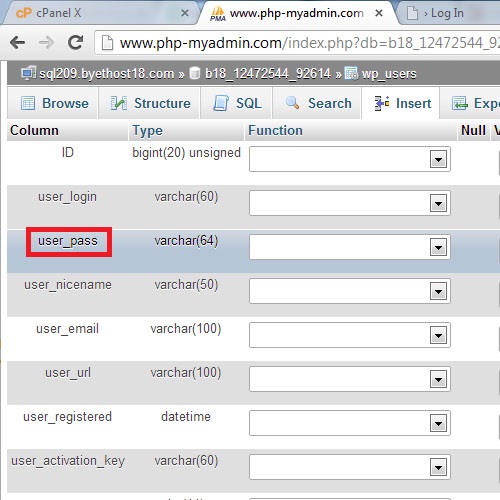Open the Search tab
The height and width of the screenshot is (500, 500).
pyautogui.click(x=317, y=103)
